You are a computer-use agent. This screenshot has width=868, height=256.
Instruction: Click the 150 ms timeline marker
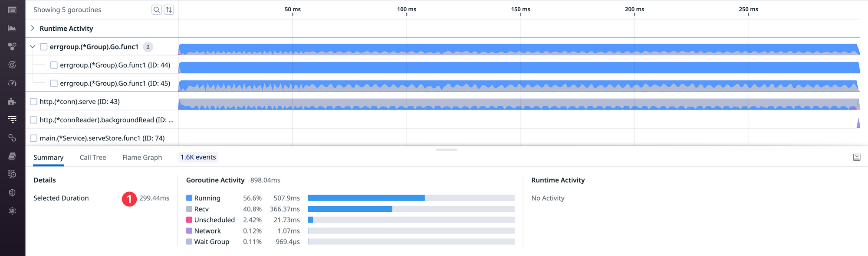(x=520, y=9)
